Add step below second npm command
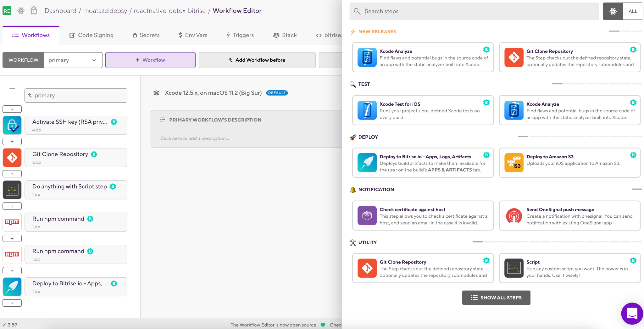This screenshot has width=644, height=329. [12, 271]
